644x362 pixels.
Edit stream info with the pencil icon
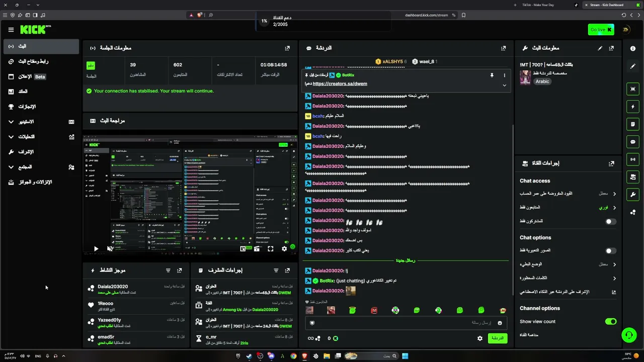600,48
